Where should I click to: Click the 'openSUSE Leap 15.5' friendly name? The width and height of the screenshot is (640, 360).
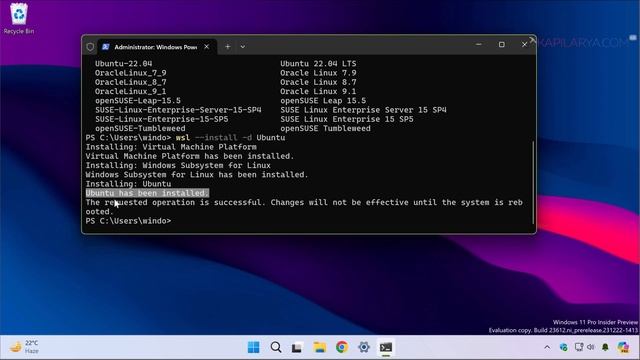[x=323, y=101]
